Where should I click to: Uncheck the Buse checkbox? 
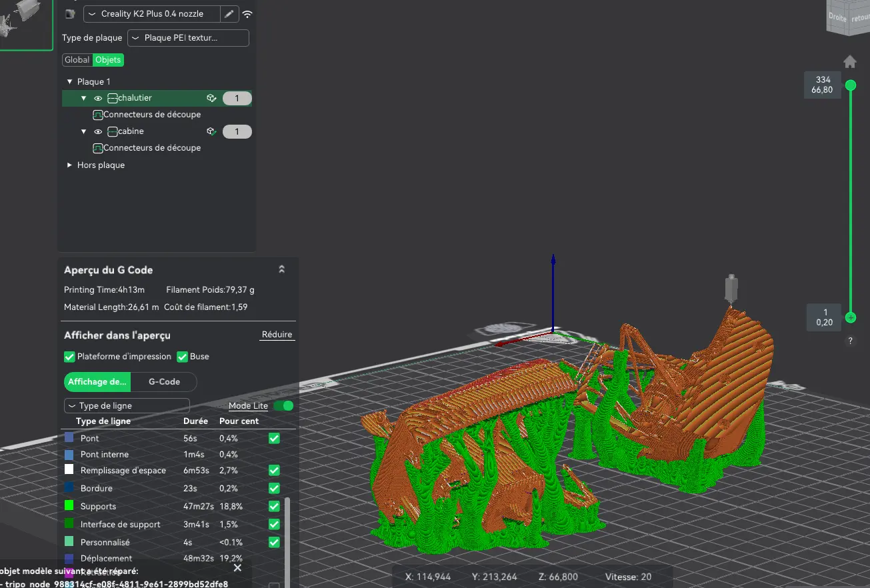point(182,357)
